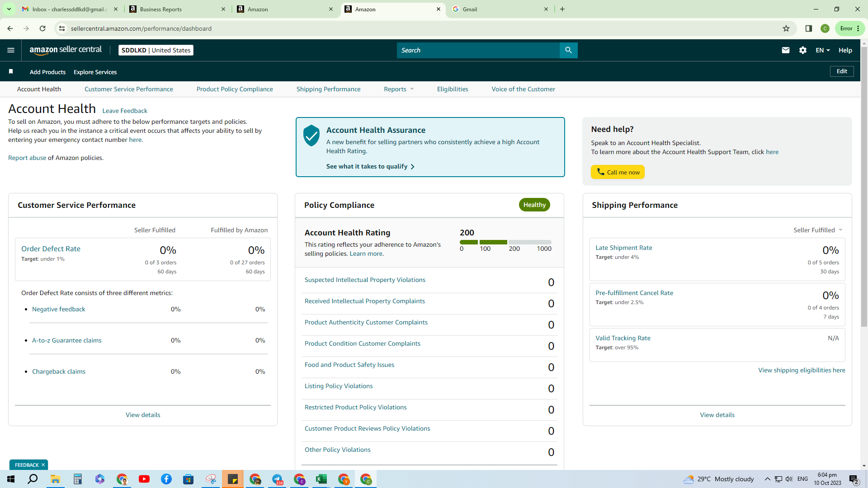The height and width of the screenshot is (488, 868).
Task: Click the FEEDBACK tab at bottom left
Action: tap(27, 465)
